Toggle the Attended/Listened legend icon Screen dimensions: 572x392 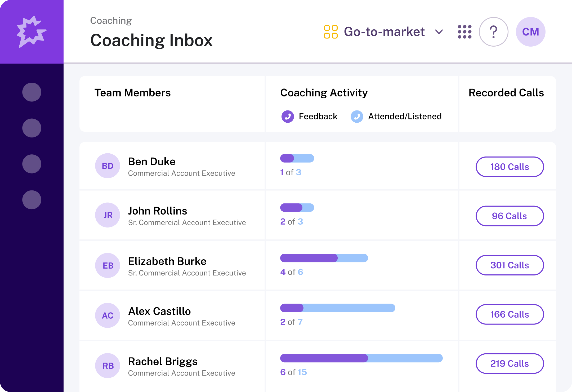click(357, 117)
